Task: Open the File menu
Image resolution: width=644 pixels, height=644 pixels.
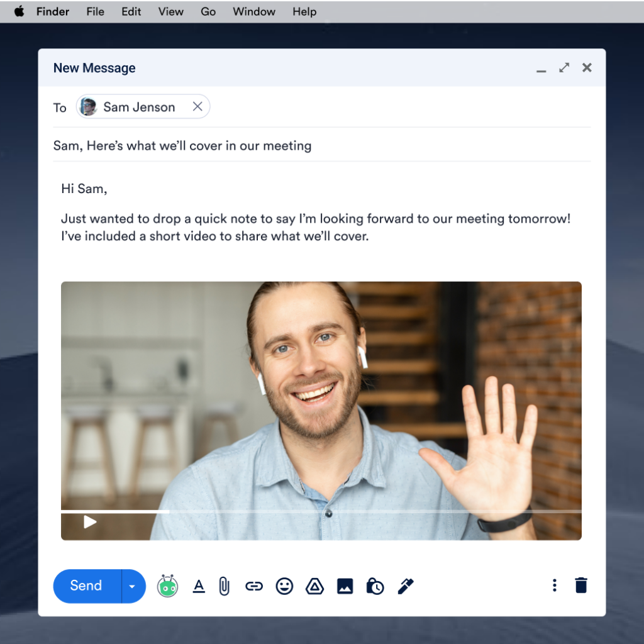Action: [x=96, y=11]
